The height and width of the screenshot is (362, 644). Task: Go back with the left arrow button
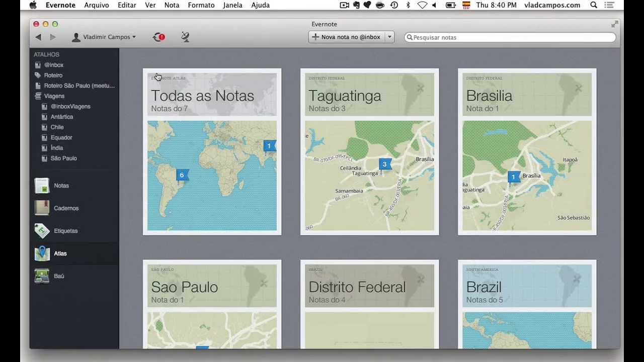(38, 37)
